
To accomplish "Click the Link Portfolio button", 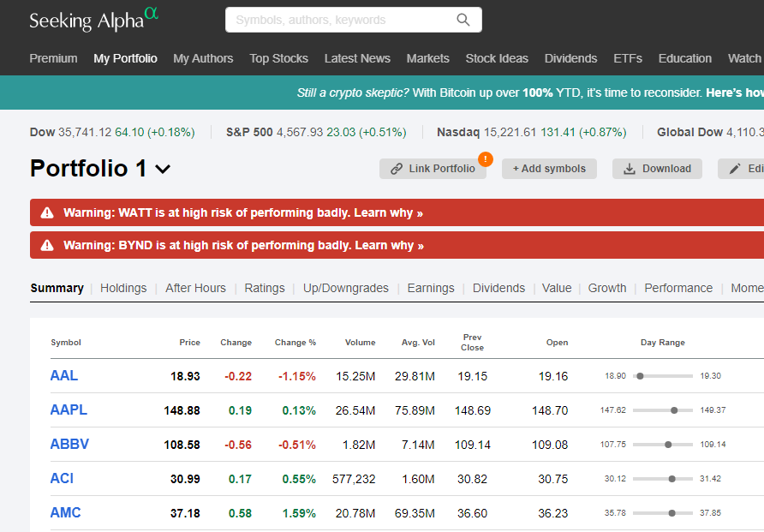I will point(433,169).
